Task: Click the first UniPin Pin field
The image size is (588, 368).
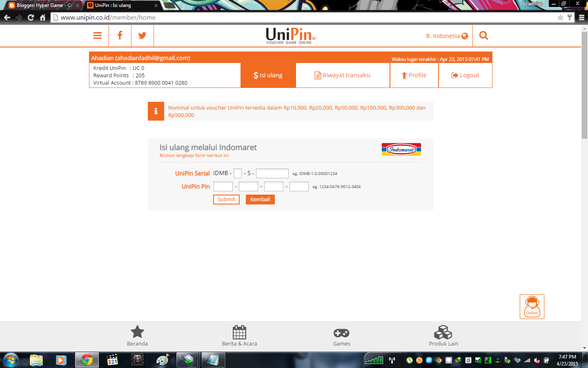Action: pyautogui.click(x=223, y=186)
